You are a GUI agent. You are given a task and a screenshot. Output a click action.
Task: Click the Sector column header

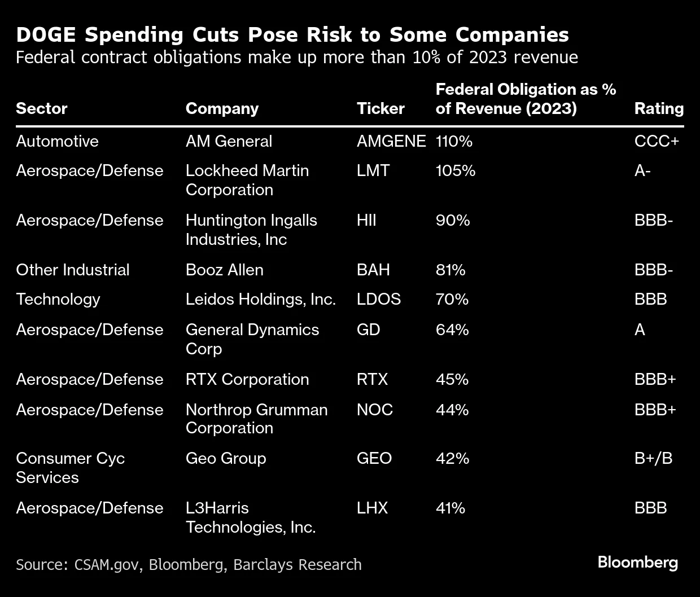tap(42, 108)
